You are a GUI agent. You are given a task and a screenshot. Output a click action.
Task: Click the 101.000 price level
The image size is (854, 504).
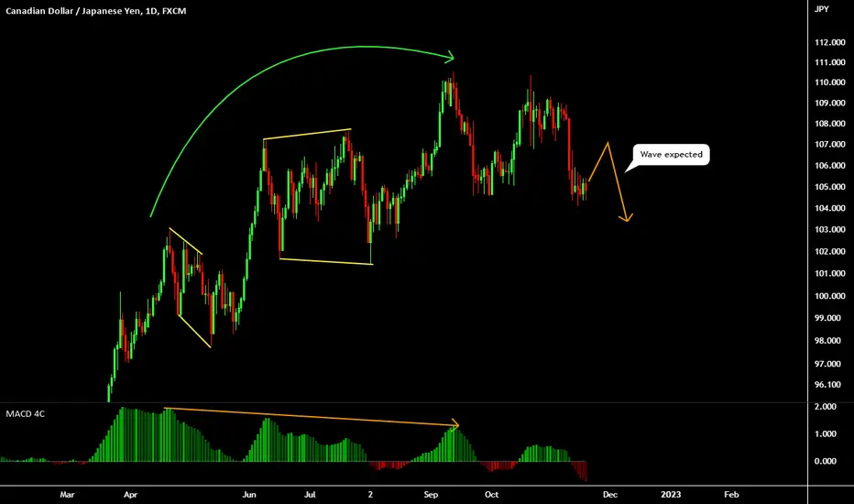(829, 273)
